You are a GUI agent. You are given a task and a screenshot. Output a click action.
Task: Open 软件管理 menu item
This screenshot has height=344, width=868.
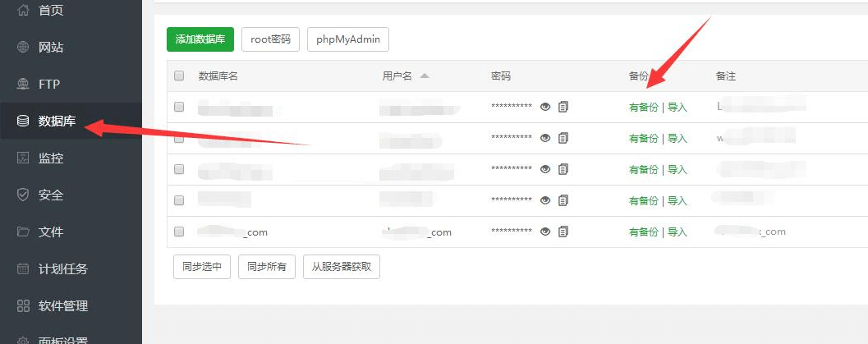(x=63, y=305)
